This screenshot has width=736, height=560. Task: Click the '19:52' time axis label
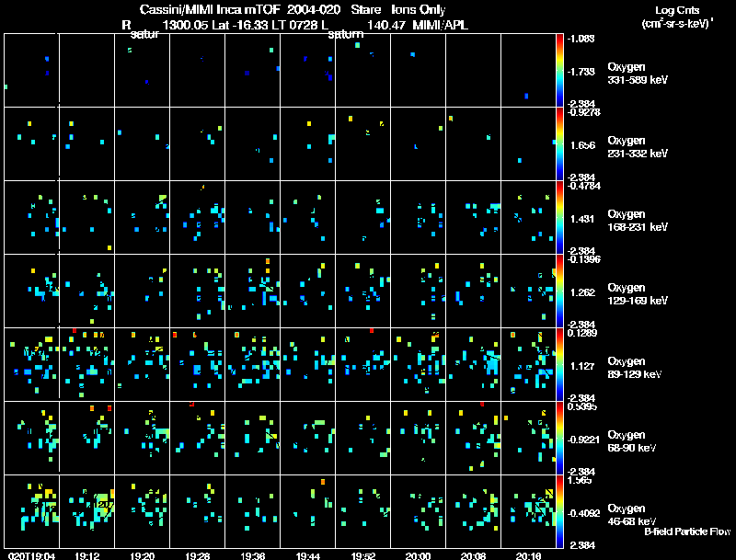tap(363, 556)
